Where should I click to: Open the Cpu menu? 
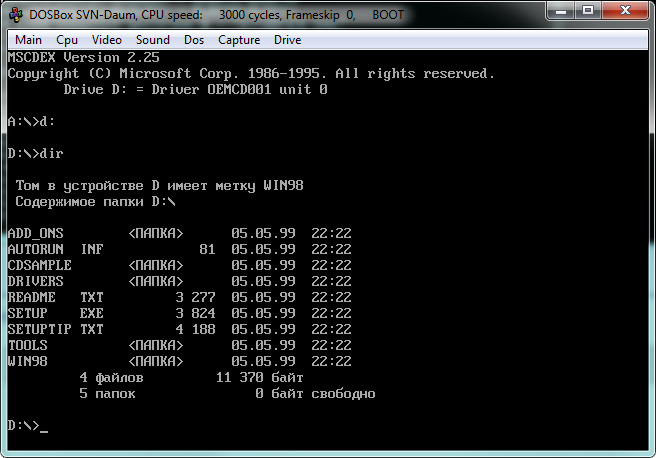[67, 40]
